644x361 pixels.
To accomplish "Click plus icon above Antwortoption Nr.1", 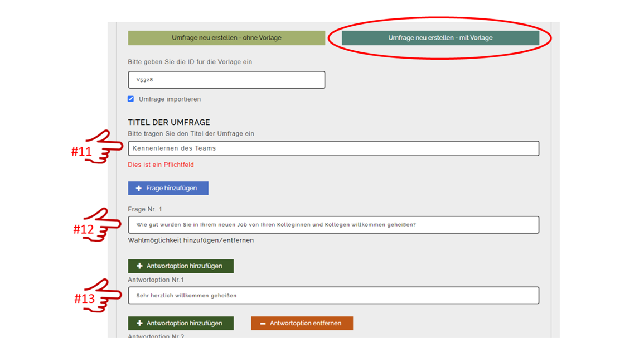I will (139, 266).
